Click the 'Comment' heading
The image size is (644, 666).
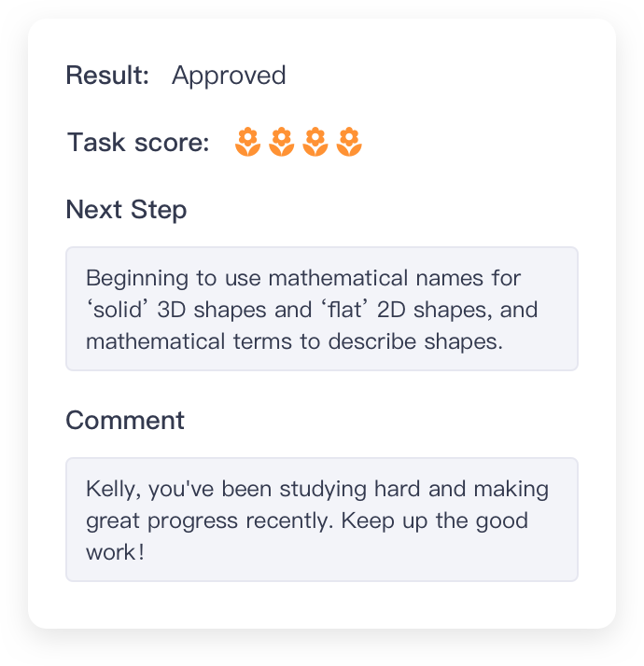click(x=125, y=421)
